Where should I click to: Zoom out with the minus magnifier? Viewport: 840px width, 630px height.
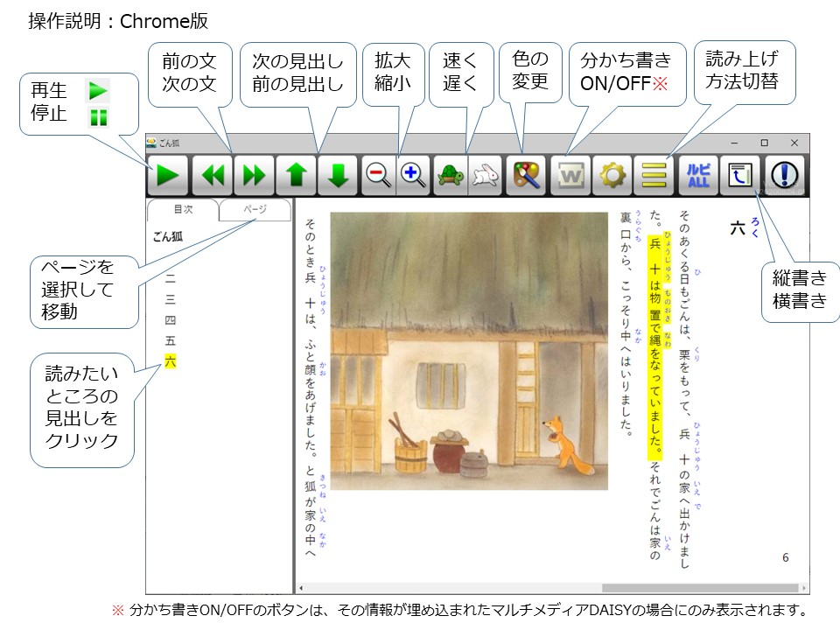click(379, 176)
